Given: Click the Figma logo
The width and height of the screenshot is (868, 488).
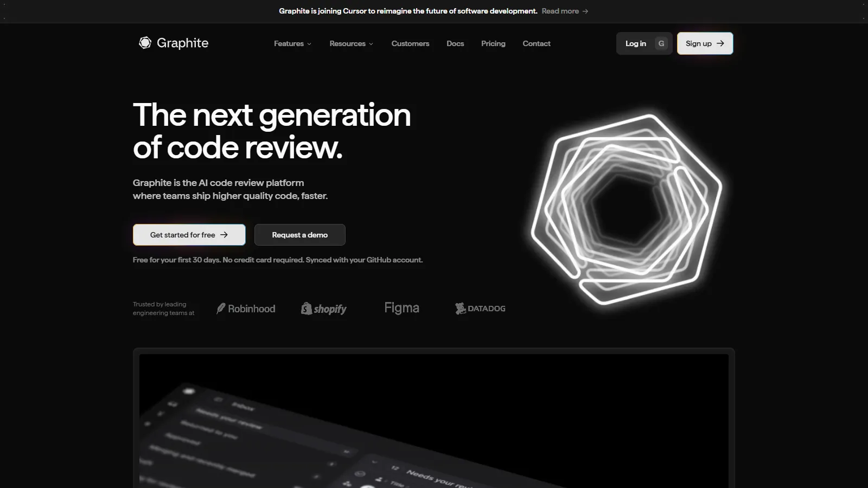Looking at the screenshot, I should coord(401,308).
